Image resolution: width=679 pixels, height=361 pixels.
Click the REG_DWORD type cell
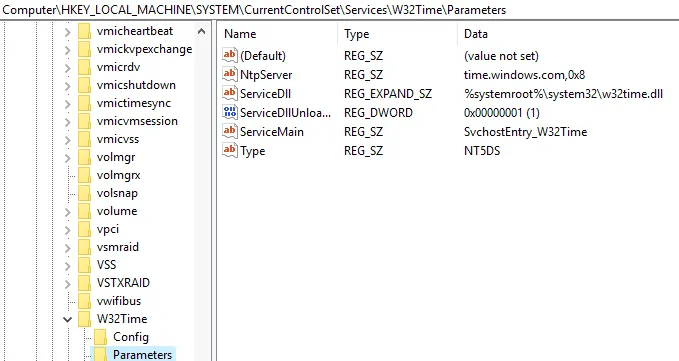[x=378, y=113]
